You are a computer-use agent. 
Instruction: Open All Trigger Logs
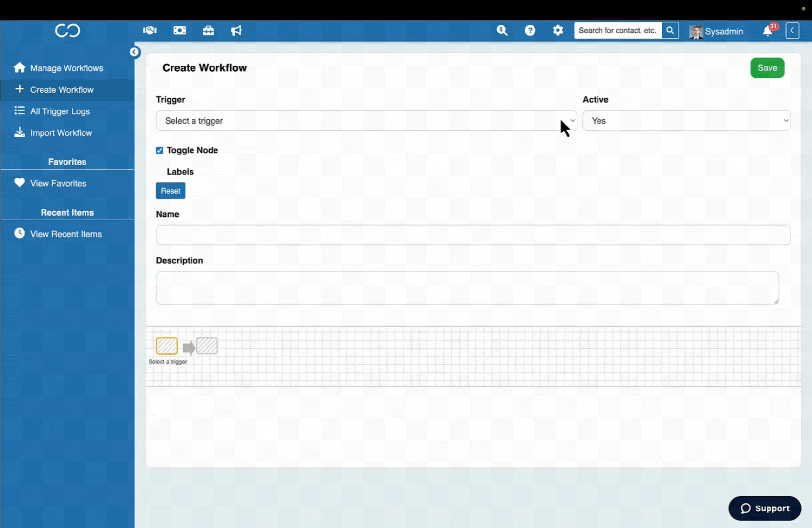(x=60, y=111)
